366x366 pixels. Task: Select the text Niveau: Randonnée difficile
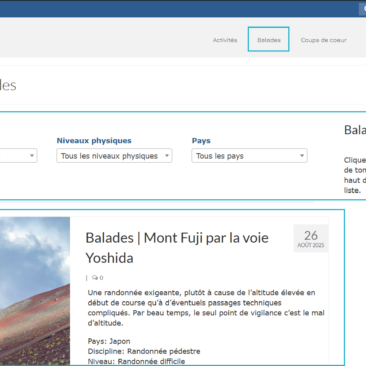(x=136, y=361)
